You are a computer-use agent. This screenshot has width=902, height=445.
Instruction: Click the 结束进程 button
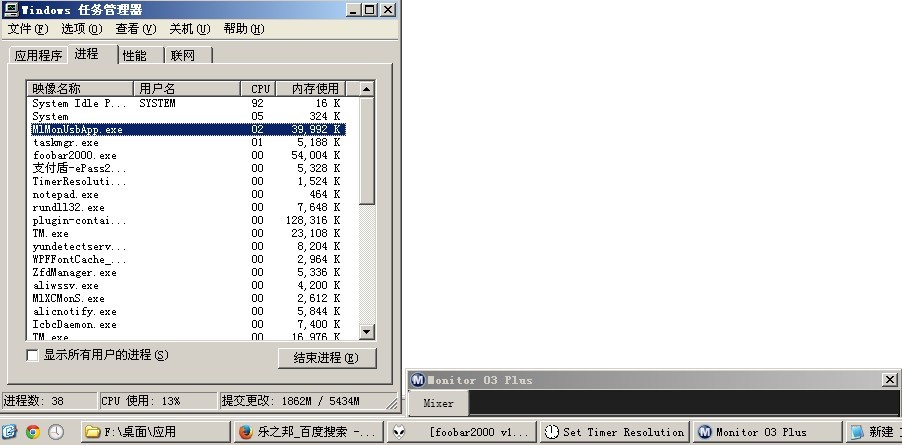click(326, 357)
